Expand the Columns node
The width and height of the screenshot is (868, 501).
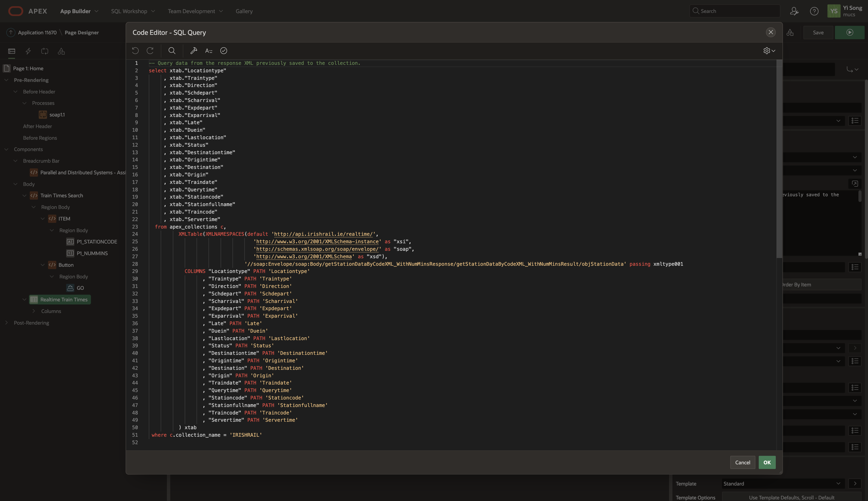[34, 311]
